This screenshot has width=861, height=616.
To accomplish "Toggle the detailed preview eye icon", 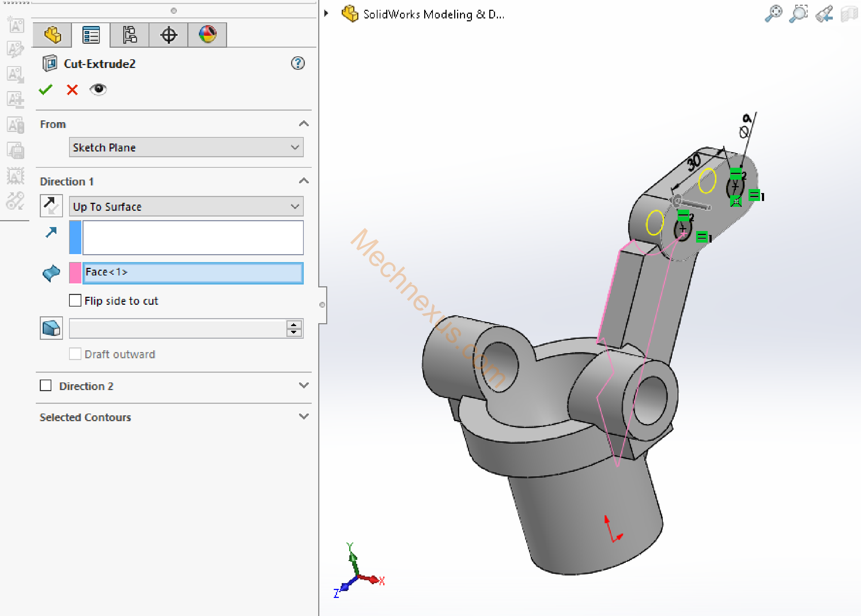I will (x=98, y=89).
